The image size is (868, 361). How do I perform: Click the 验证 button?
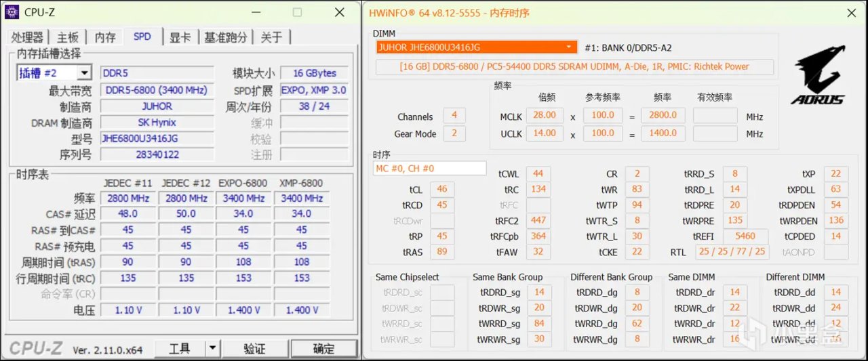[255, 348]
